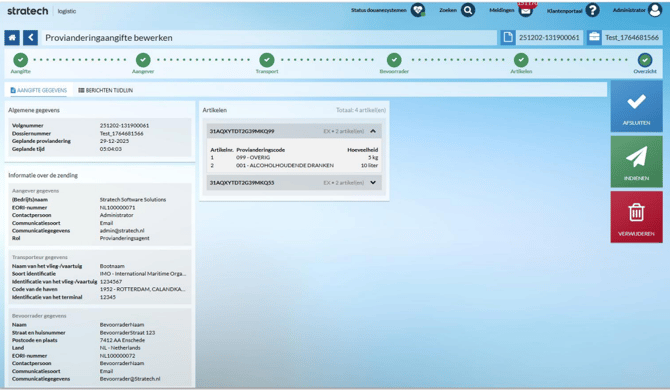670x390 pixels.
Task: Open the Zoeken magnifier icon
Action: (x=468, y=10)
